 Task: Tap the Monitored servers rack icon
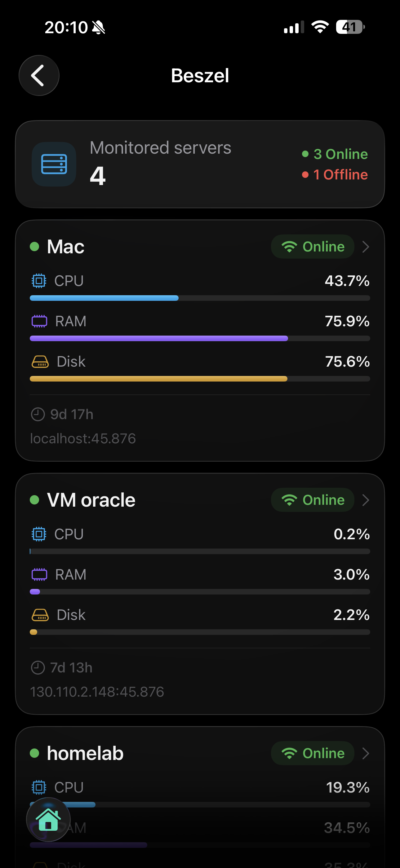click(54, 164)
